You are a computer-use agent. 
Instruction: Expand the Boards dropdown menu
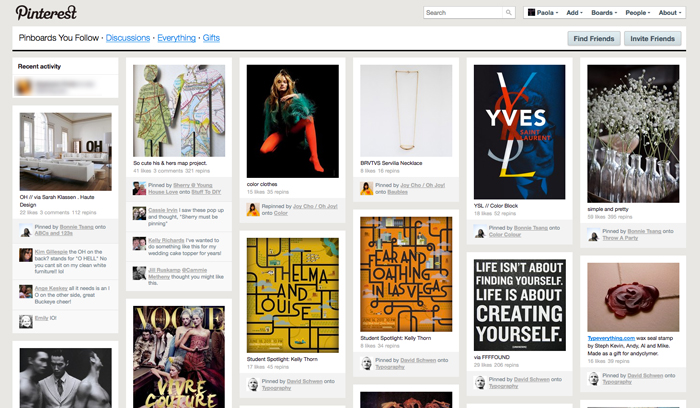[604, 12]
